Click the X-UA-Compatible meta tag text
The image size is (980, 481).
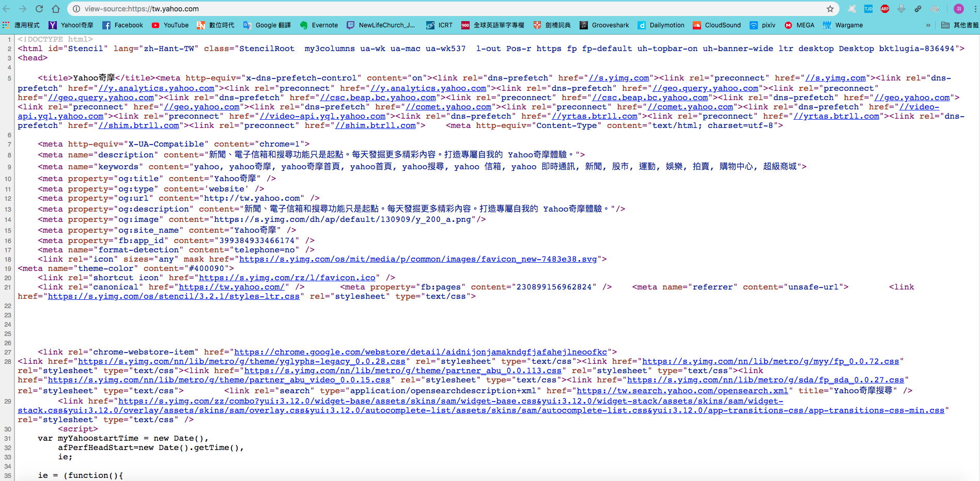click(174, 144)
